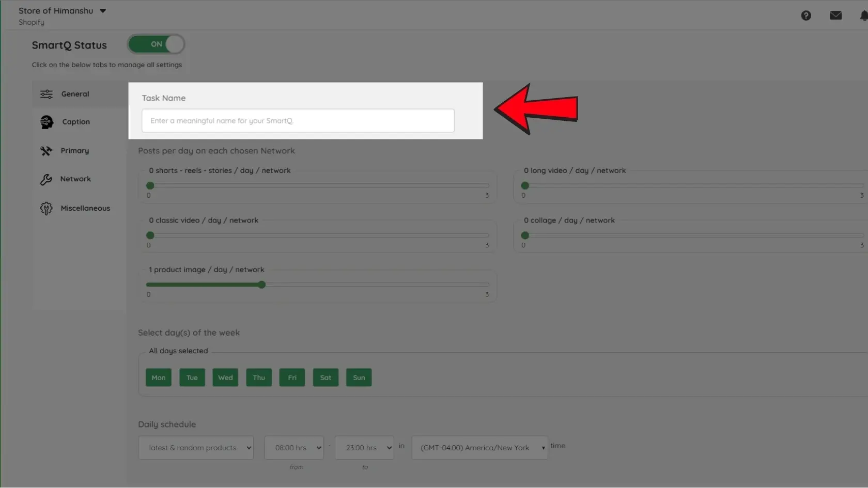This screenshot has height=488, width=868.
Task: Open the latest & random products dropdown
Action: 196,448
